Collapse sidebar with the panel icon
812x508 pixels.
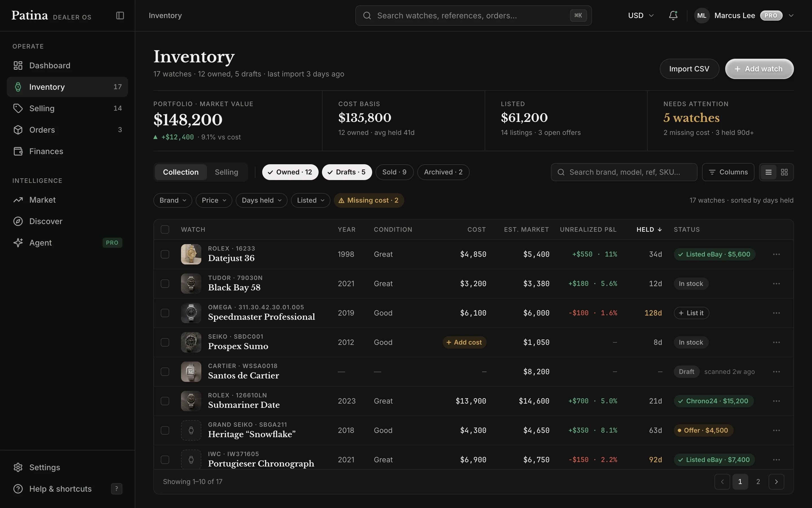coord(120,16)
